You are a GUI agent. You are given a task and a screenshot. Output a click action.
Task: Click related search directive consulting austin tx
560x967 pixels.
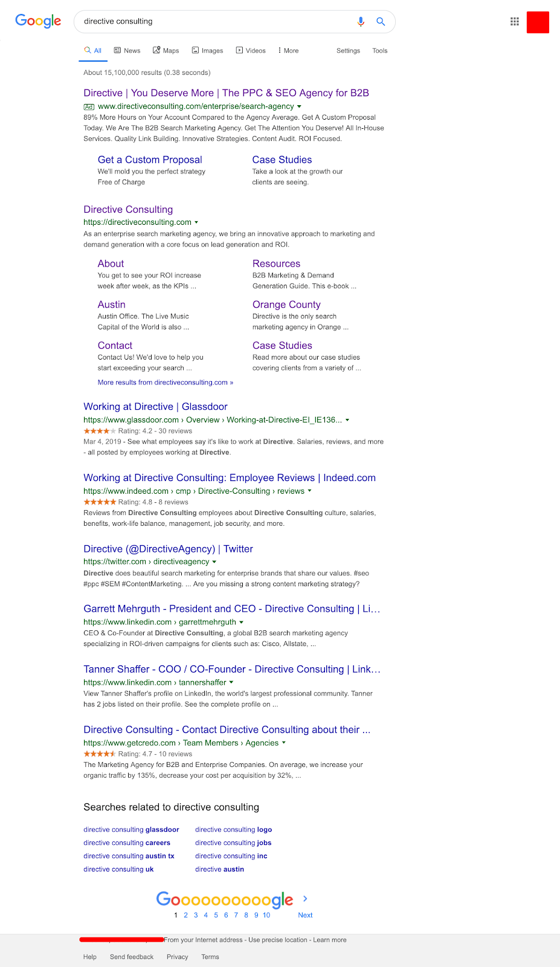point(129,856)
